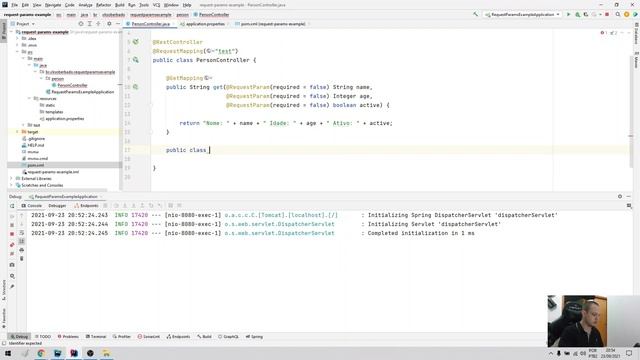Click Print icon in console toolbar
Viewport: 640px width, 360px height.
[x=22, y=250]
